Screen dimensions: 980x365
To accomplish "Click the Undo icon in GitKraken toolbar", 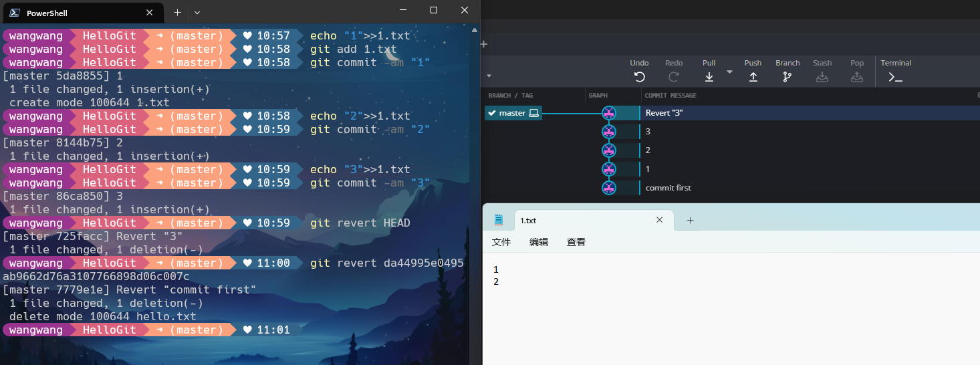I will (x=639, y=77).
